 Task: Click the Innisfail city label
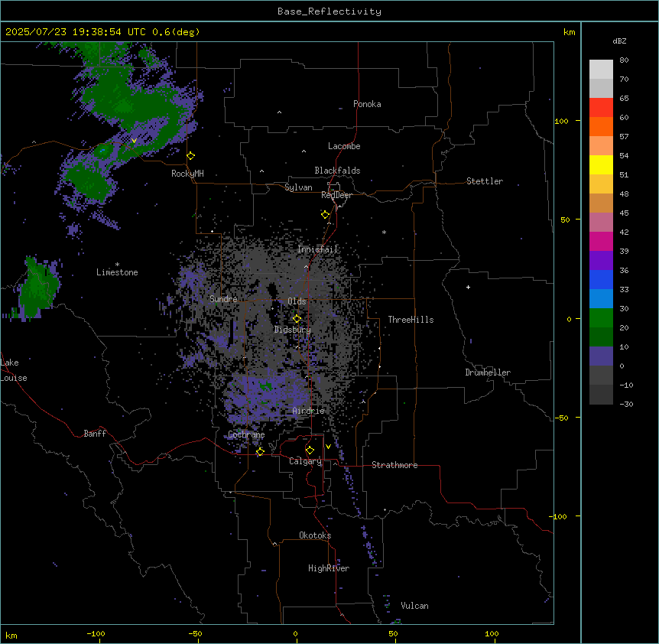(x=317, y=249)
